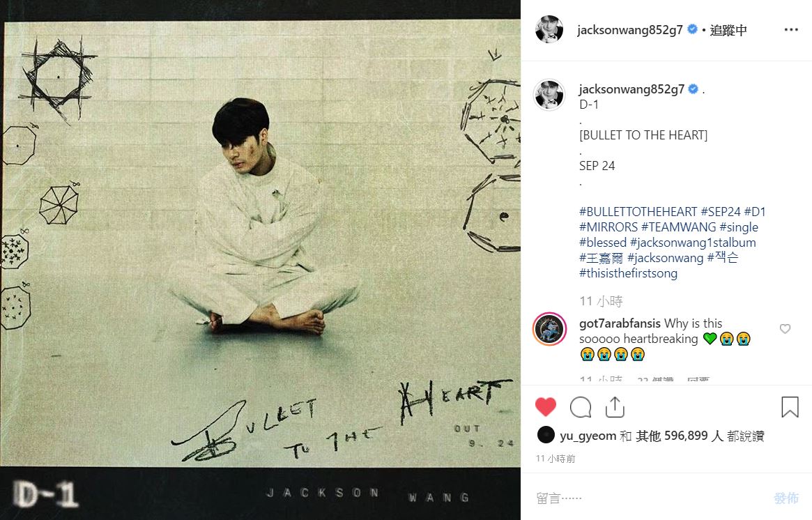Open the caption author's profile avatar
The height and width of the screenshot is (520, 812).
(549, 95)
